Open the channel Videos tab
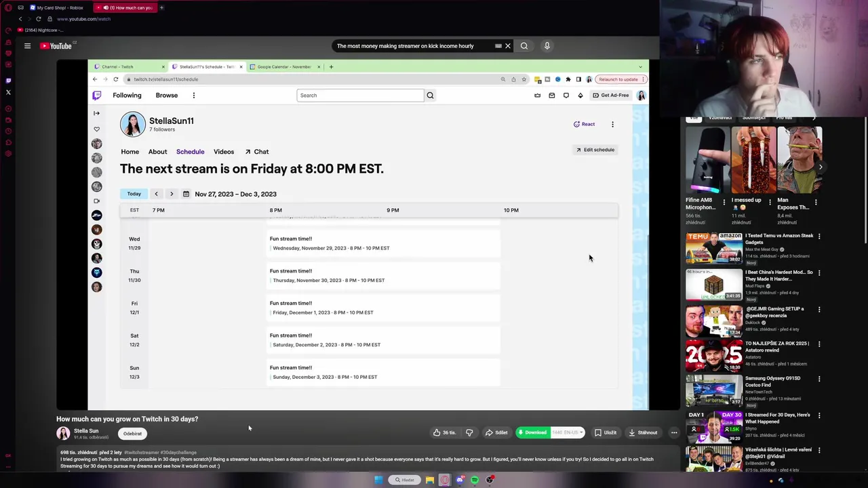The width and height of the screenshot is (868, 488). coord(224,152)
